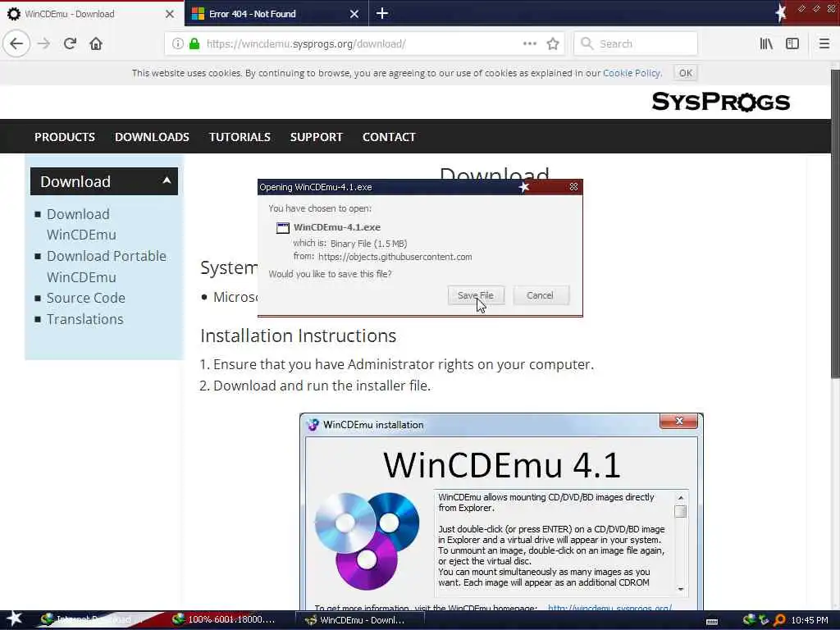Open the Cookie Policy link

coord(632,73)
